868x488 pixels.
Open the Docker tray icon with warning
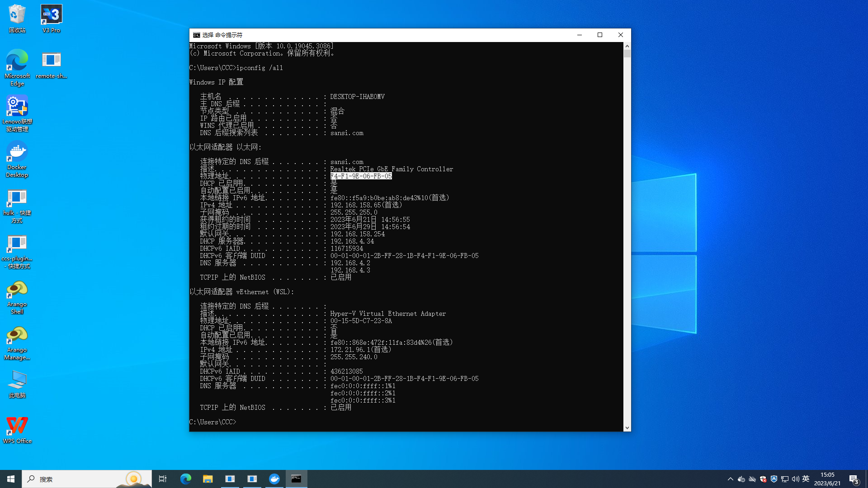click(741, 479)
